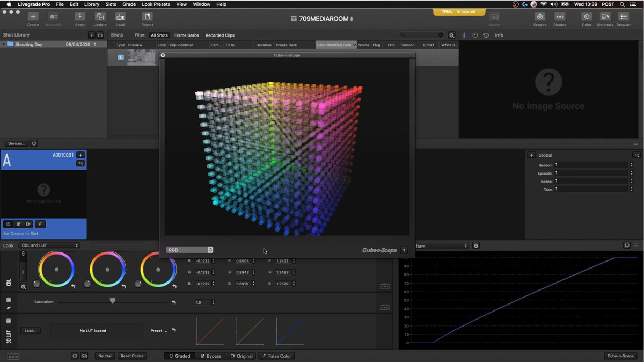
Task: Click the Cube-o-Scope button in bottom bar
Action: (x=621, y=356)
